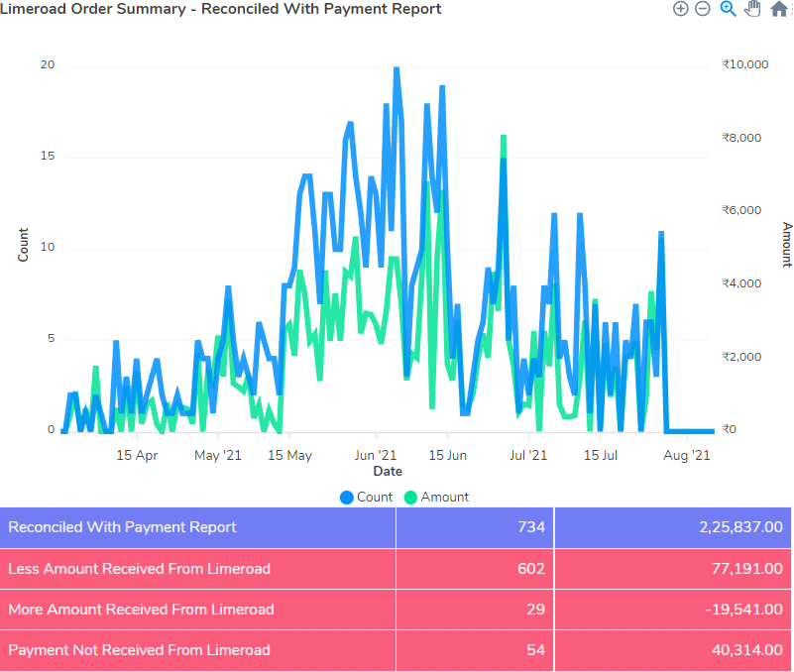The height and width of the screenshot is (672, 794).
Task: Click the Jul '21 date axis label
Action: (x=528, y=455)
